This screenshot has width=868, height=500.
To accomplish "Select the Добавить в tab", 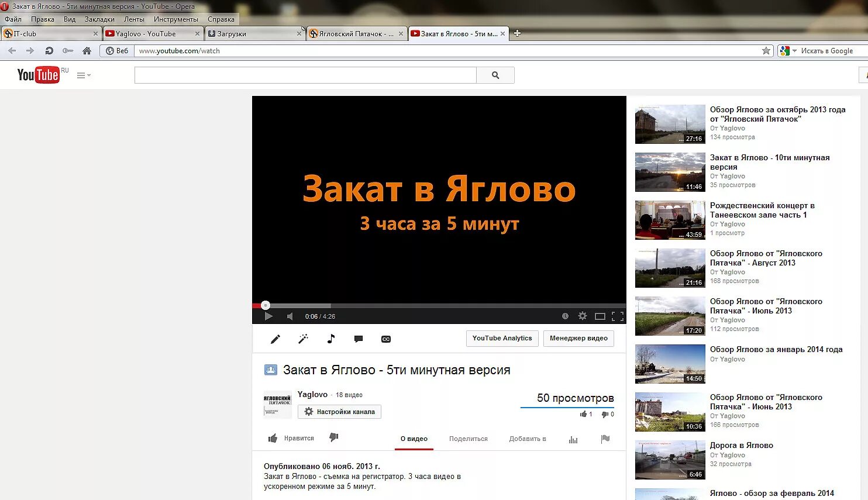I will tap(528, 439).
